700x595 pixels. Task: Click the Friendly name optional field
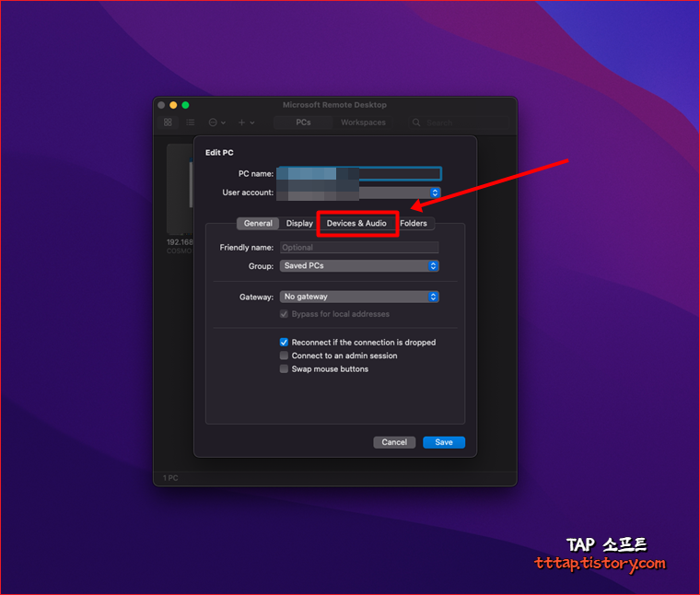(359, 247)
